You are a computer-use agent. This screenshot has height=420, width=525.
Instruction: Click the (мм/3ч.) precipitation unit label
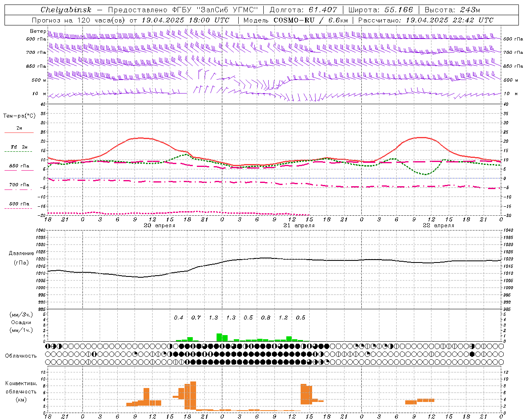(21, 315)
